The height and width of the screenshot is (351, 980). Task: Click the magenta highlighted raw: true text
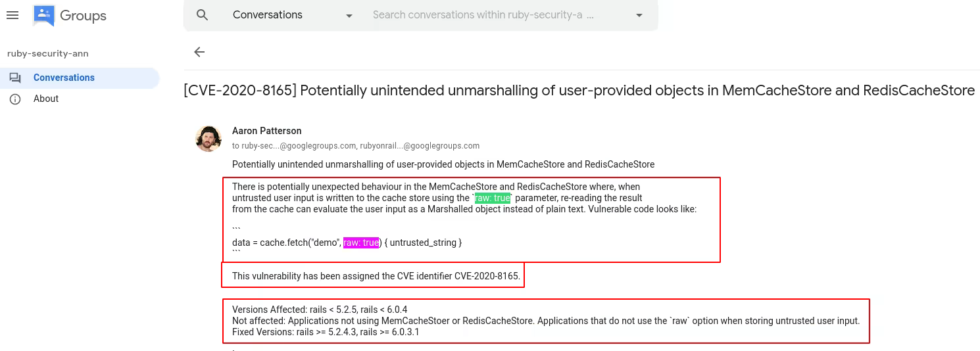361,243
